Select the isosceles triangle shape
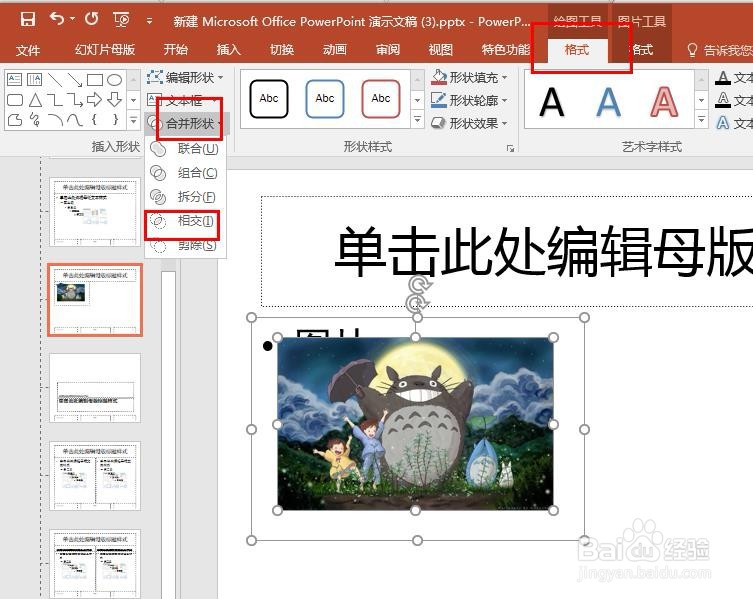Viewport: 753px width, 599px height. [35, 100]
